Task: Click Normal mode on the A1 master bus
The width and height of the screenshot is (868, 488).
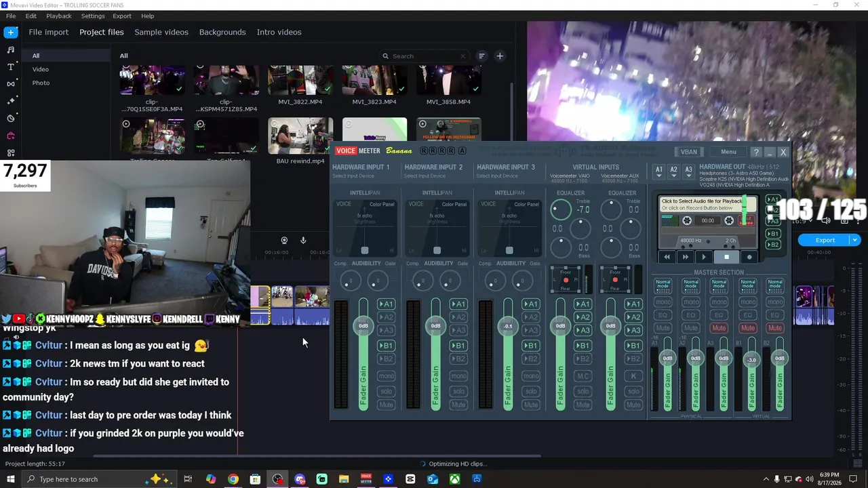Action: (663, 285)
